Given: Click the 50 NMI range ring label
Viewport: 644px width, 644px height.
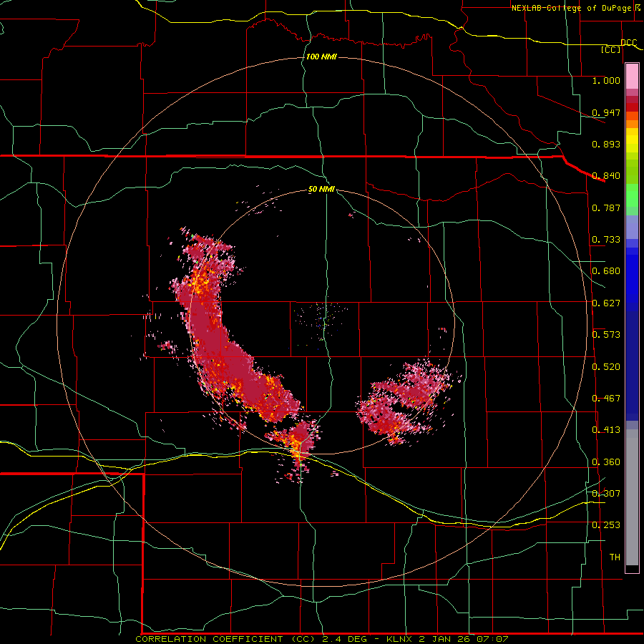Looking at the screenshot, I should point(321,190).
